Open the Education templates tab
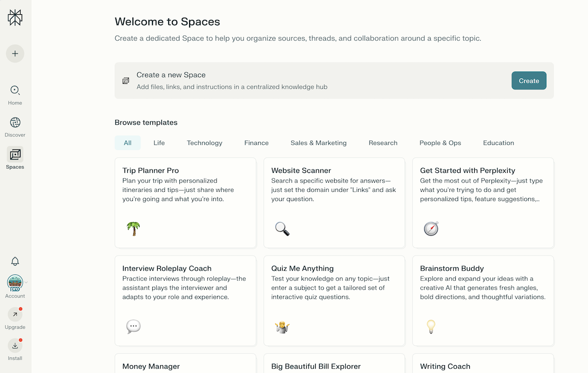 [498, 143]
